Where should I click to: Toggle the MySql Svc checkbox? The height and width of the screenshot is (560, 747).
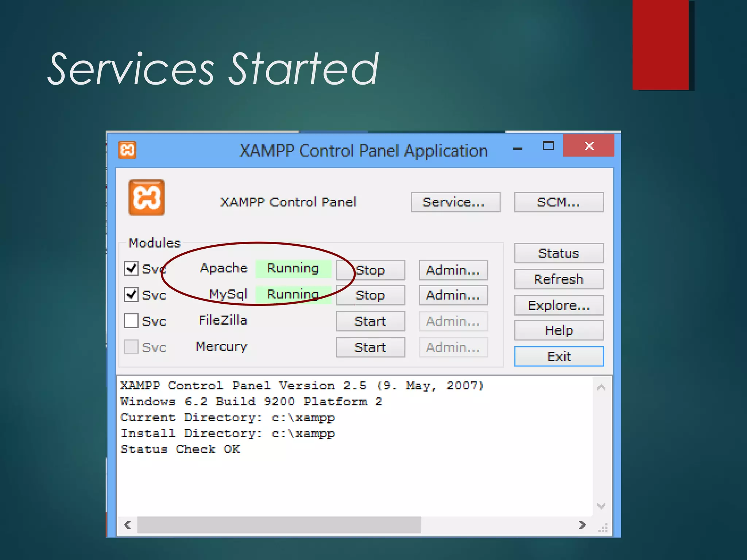[131, 295]
